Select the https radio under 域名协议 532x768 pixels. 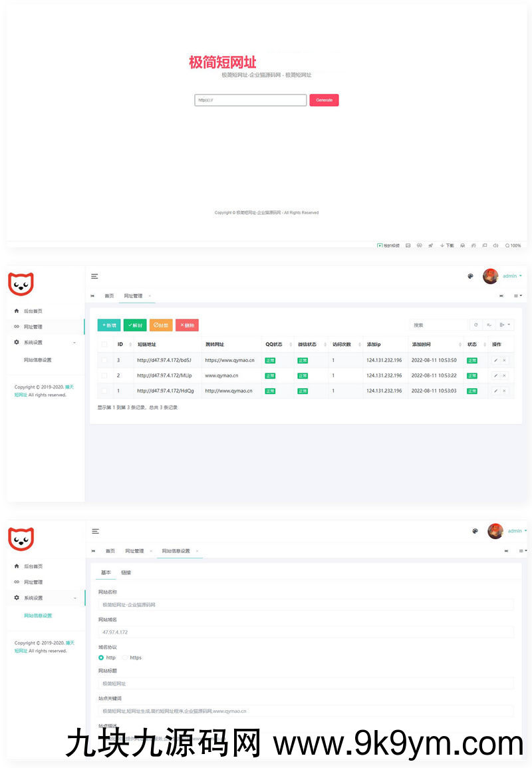125,658
